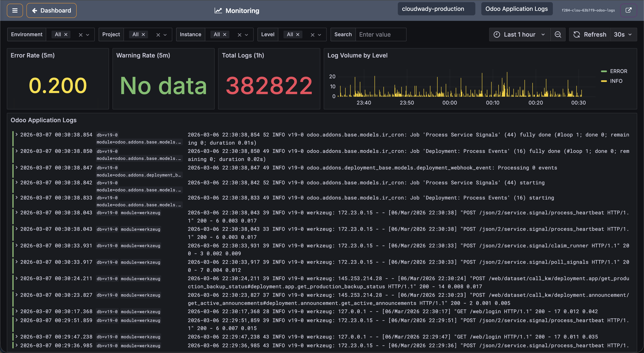The height and width of the screenshot is (353, 644).
Task: Open the hamburger navigation menu
Action: [x=15, y=10]
